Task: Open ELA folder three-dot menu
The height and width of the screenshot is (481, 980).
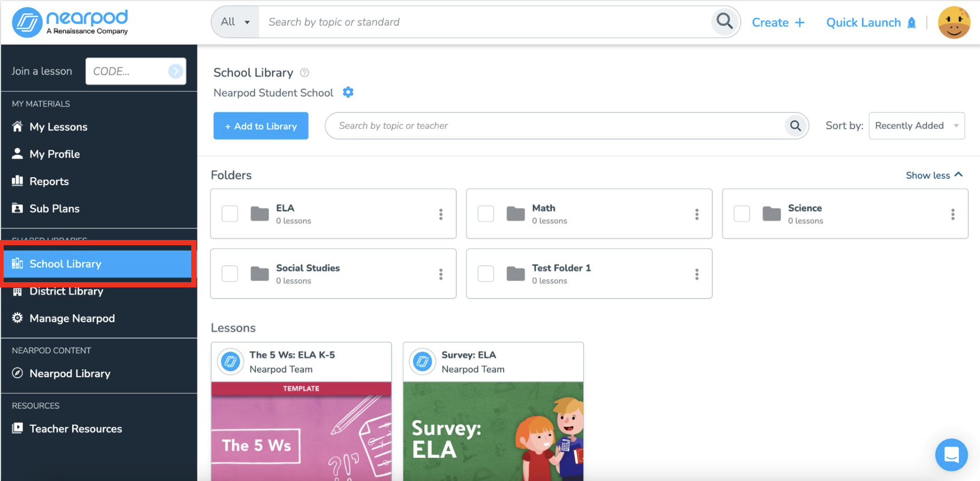Action: [441, 214]
